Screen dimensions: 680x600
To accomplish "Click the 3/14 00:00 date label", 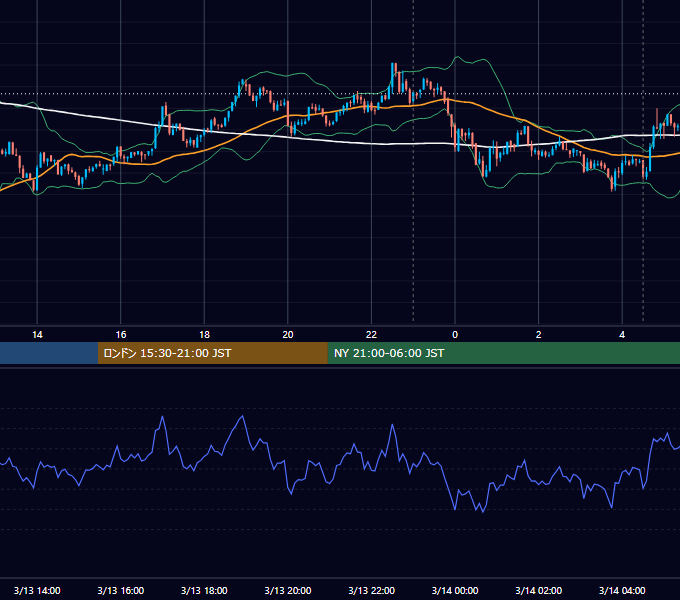I will pyautogui.click(x=455, y=590).
